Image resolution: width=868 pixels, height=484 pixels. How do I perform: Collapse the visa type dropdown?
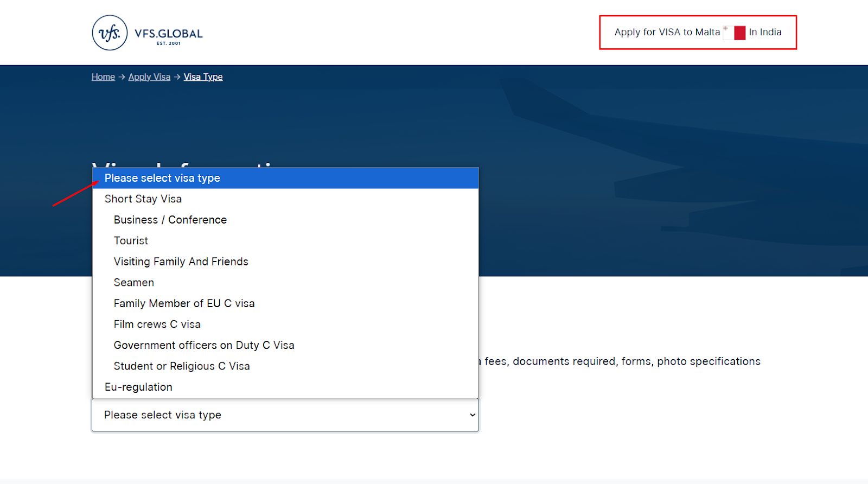tap(285, 415)
